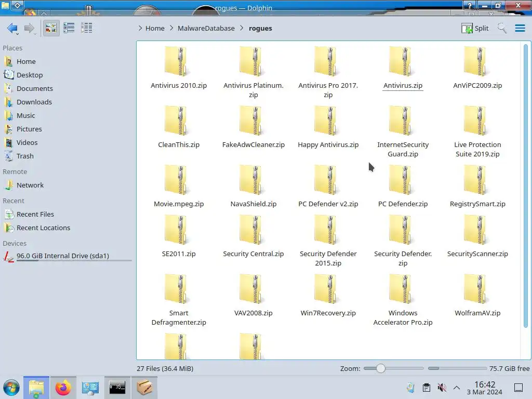The height and width of the screenshot is (399, 532).
Task: Click the 75.7 GiB free space bar
Action: click(x=457, y=368)
